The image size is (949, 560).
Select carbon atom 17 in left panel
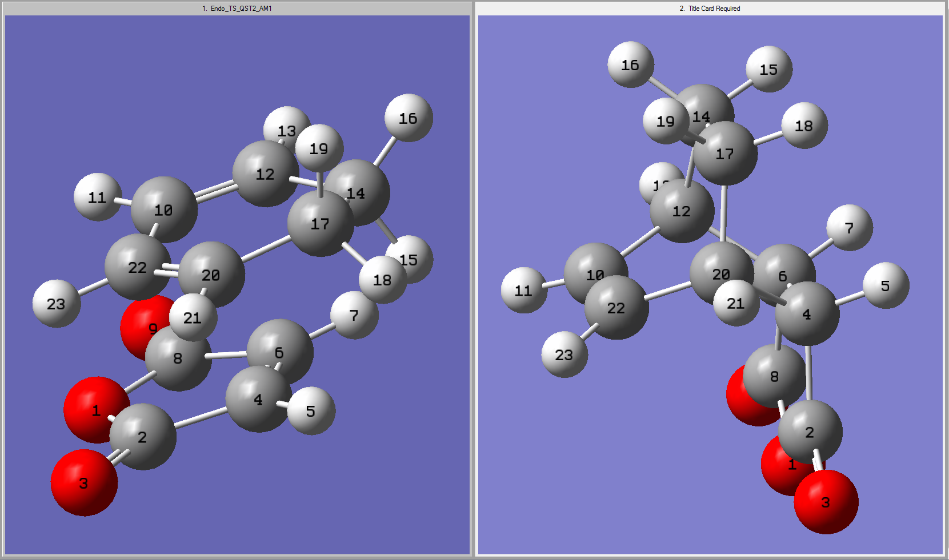point(319,224)
